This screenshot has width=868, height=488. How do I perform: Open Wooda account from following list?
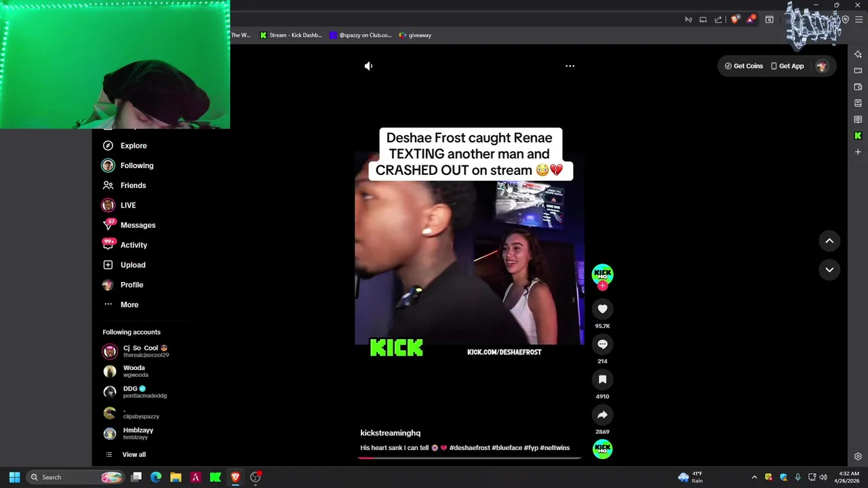coord(126,371)
